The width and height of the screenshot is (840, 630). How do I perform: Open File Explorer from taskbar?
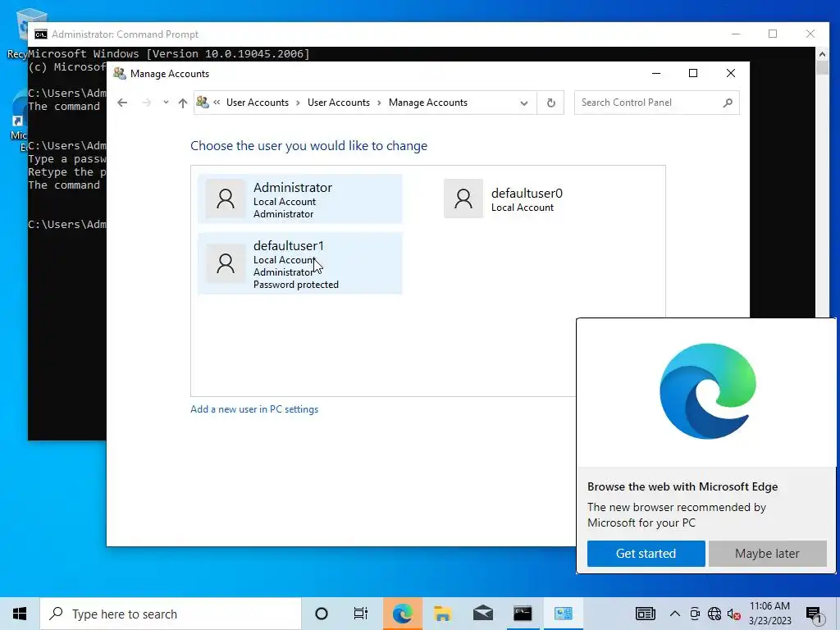442,614
